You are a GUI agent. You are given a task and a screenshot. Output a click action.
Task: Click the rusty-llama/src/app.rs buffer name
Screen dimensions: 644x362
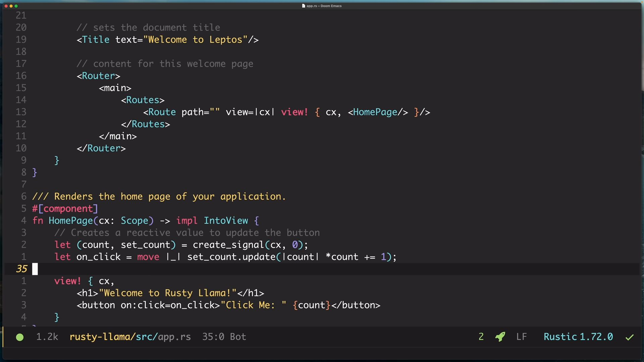[130, 337]
